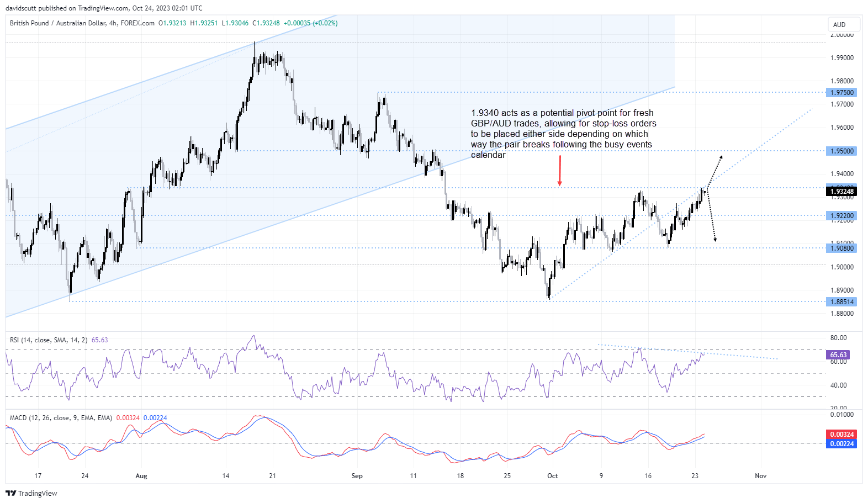Click the high value H1.93251 in header
The image size is (868, 503).
pos(204,23)
